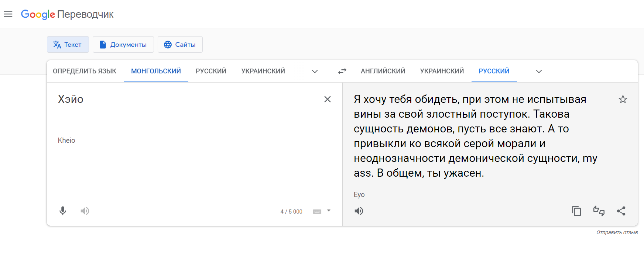Save translation with the star icon
Screen dimensions: 644x253
623,99
